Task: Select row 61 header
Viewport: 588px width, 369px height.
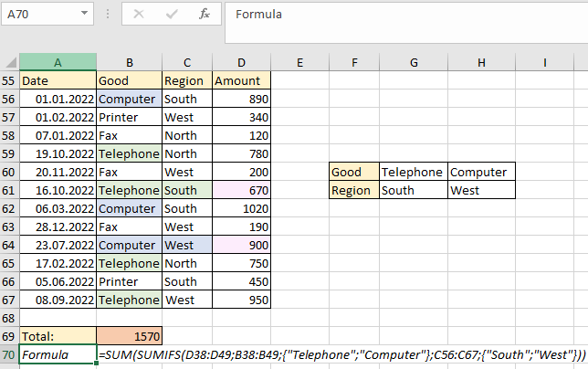Action: point(9,190)
